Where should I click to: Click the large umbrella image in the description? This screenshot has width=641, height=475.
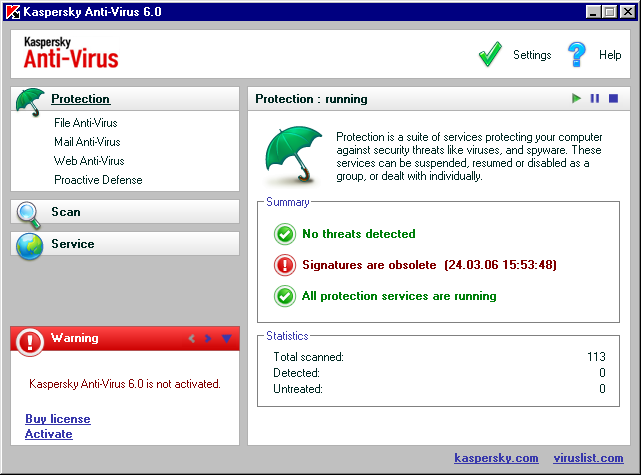[x=293, y=154]
